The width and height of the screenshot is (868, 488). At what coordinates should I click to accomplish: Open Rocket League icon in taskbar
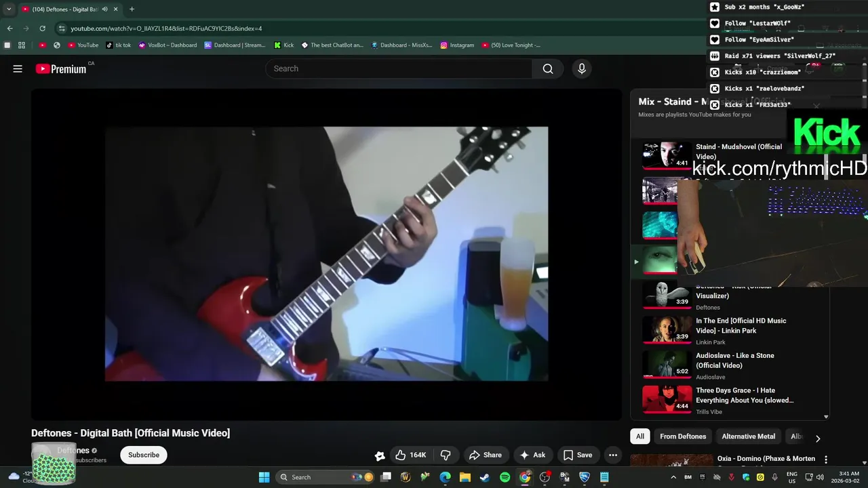coord(585,477)
